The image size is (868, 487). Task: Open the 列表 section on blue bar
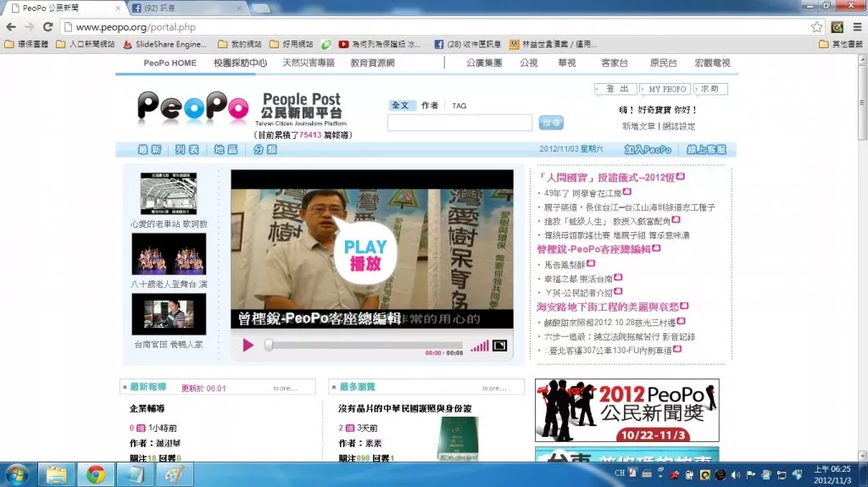(187, 149)
